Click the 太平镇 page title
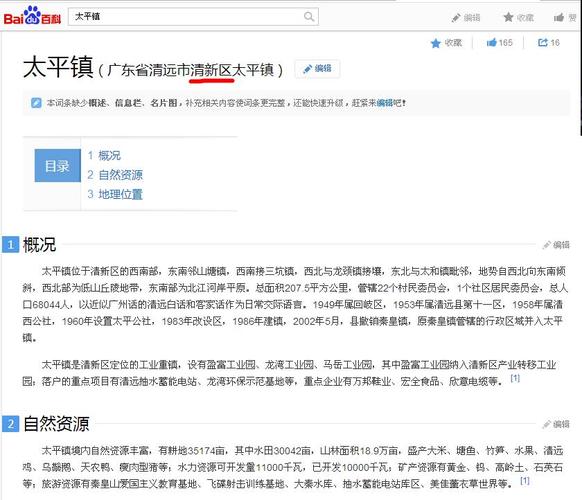582x500 pixels. pyautogui.click(x=58, y=68)
